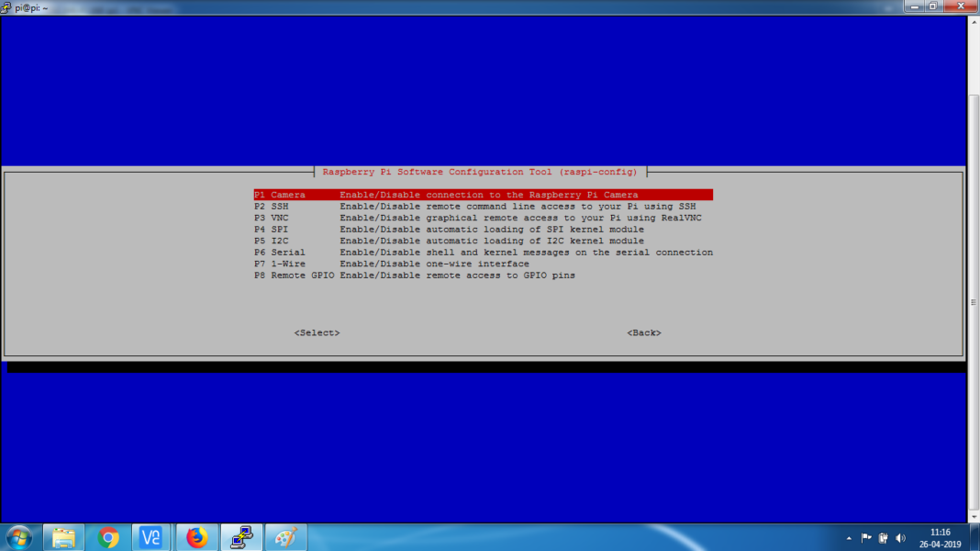Open the taskbar clock and date
The image size is (980, 551).
click(x=941, y=537)
